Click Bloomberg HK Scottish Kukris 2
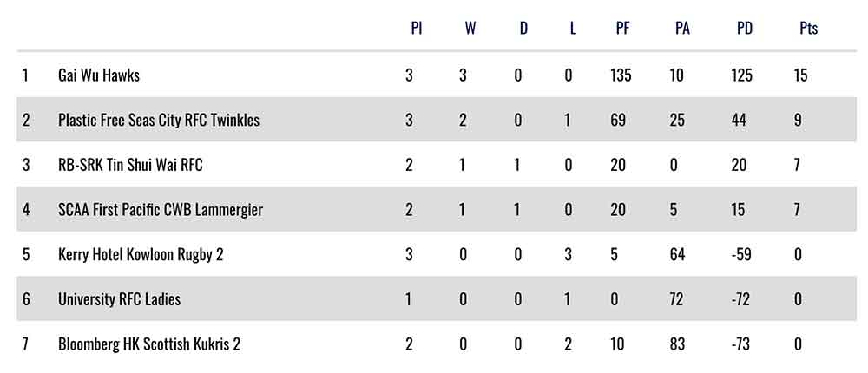 point(148,344)
